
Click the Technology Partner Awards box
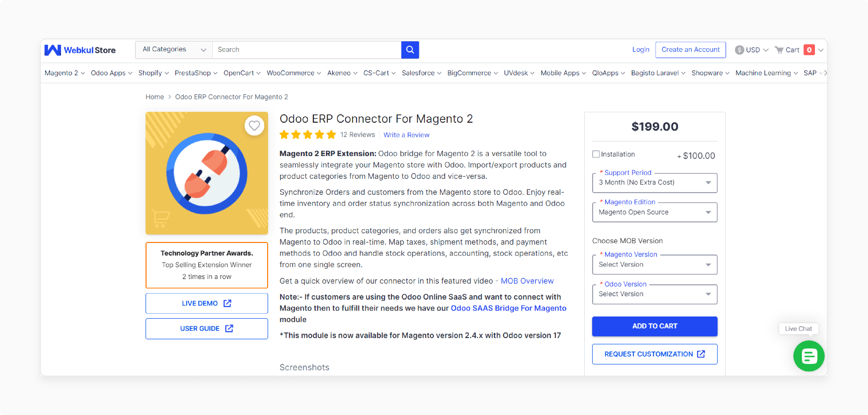pos(207,265)
